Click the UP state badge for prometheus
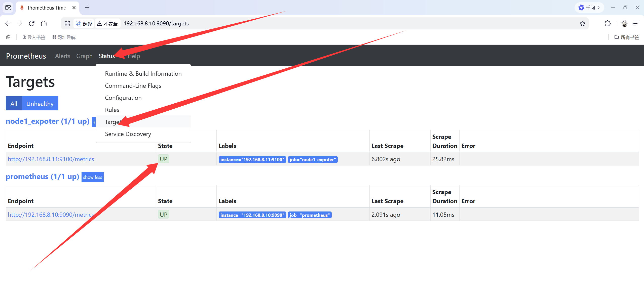Screen dimensions: 644x300 tap(164, 215)
